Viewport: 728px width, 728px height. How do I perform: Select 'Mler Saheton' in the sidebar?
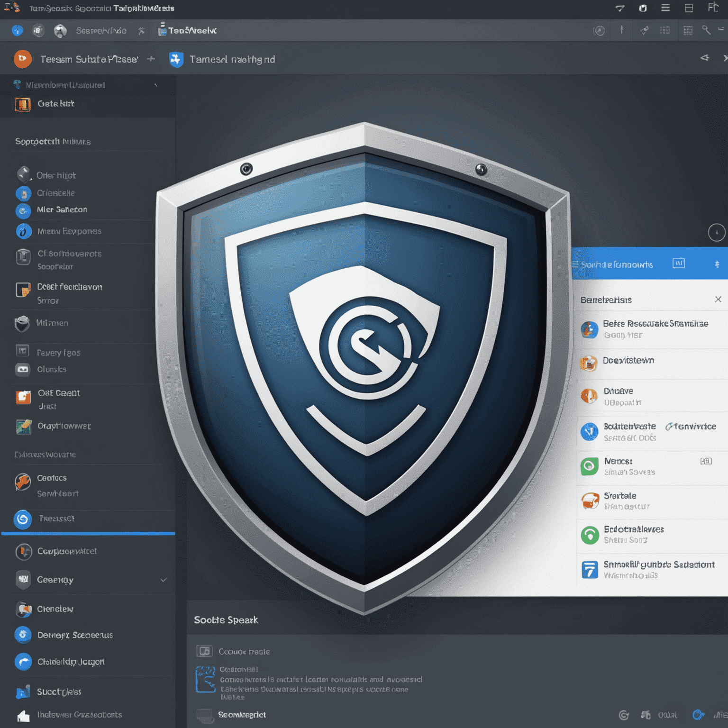pos(62,209)
